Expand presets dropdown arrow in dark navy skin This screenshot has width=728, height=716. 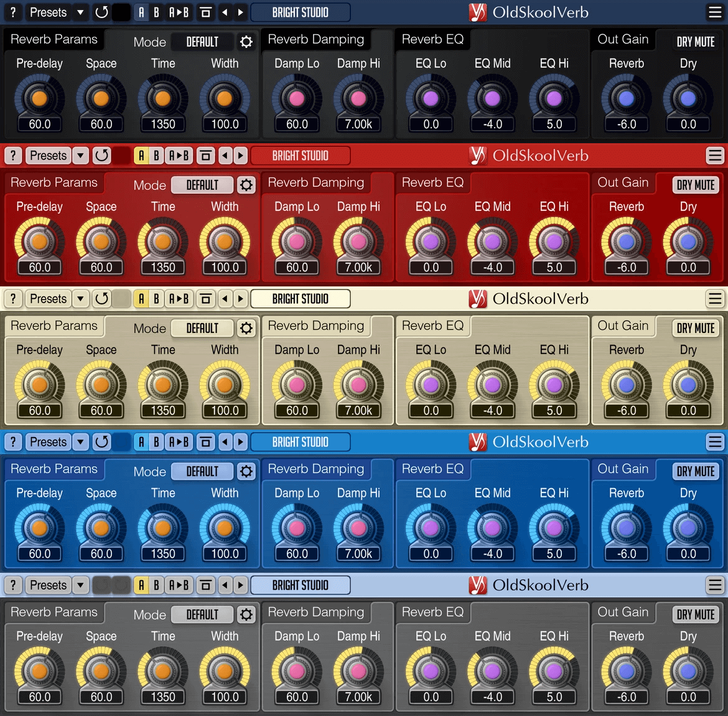click(x=81, y=12)
